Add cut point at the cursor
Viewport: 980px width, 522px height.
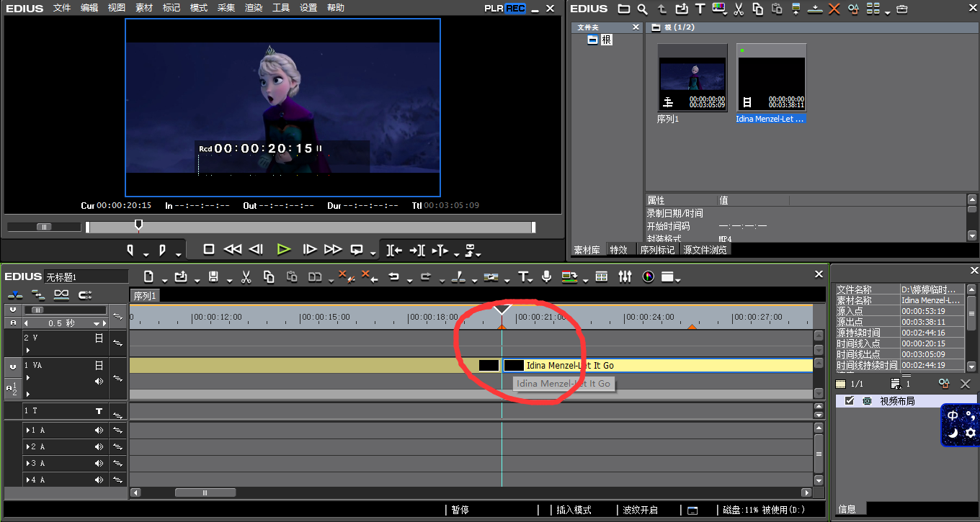point(458,276)
